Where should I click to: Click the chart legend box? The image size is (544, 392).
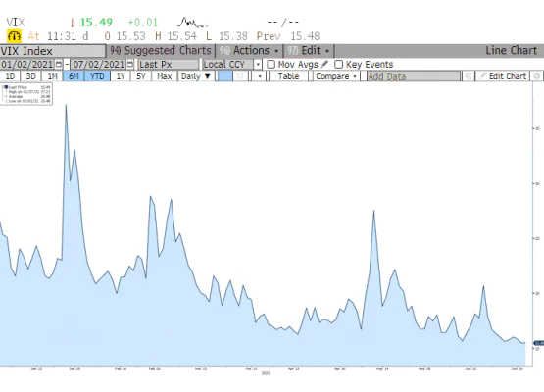(x=26, y=94)
